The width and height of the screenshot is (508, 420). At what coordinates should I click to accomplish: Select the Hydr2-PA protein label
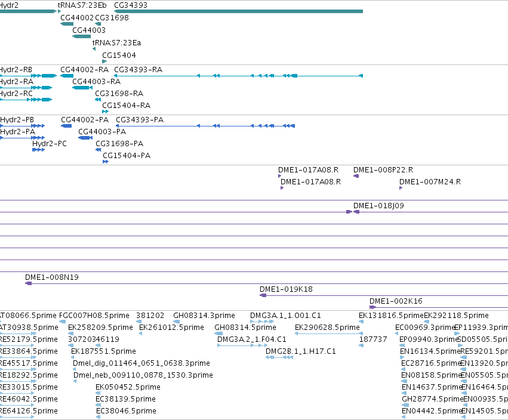click(x=17, y=132)
